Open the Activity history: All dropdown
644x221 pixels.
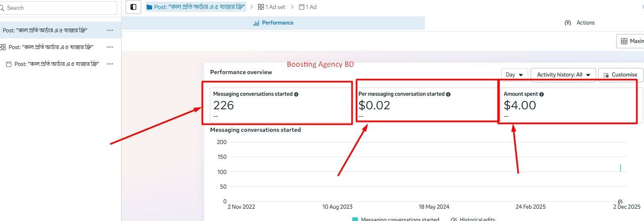click(x=563, y=74)
